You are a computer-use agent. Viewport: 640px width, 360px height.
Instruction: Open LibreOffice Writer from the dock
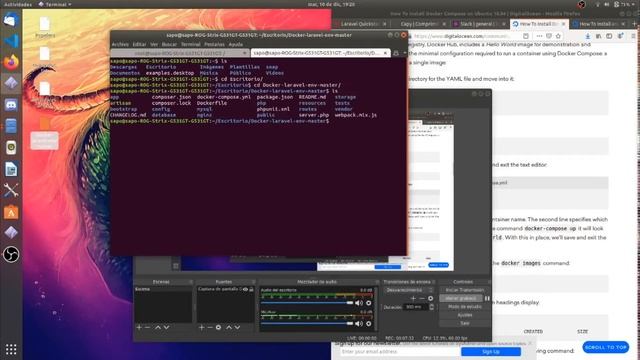[11, 169]
